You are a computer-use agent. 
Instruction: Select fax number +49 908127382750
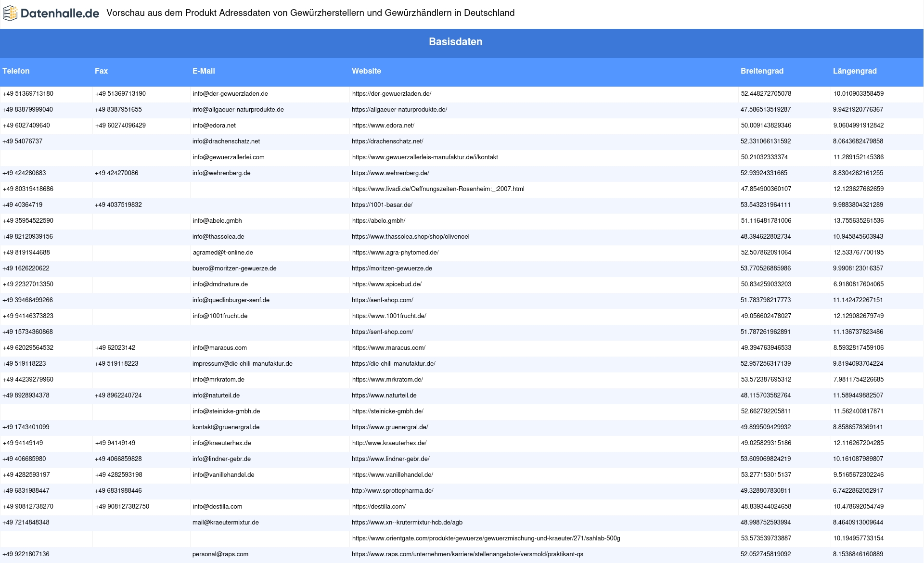[122, 507]
